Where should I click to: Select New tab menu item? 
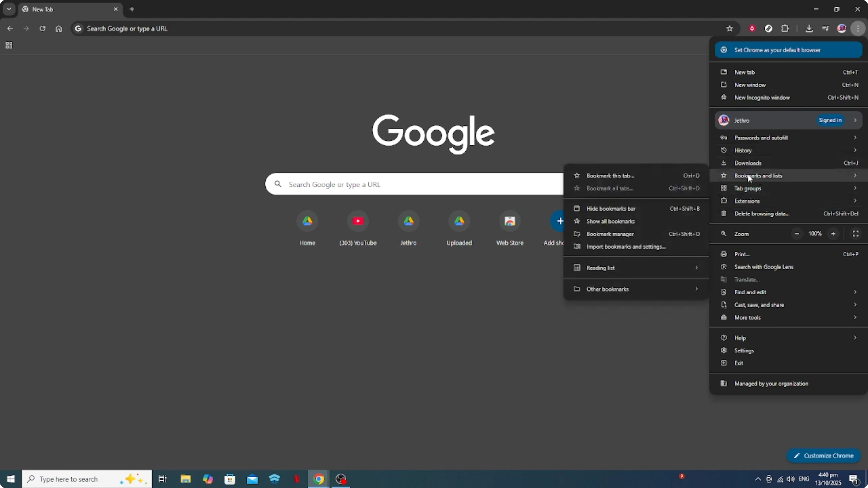click(789, 72)
